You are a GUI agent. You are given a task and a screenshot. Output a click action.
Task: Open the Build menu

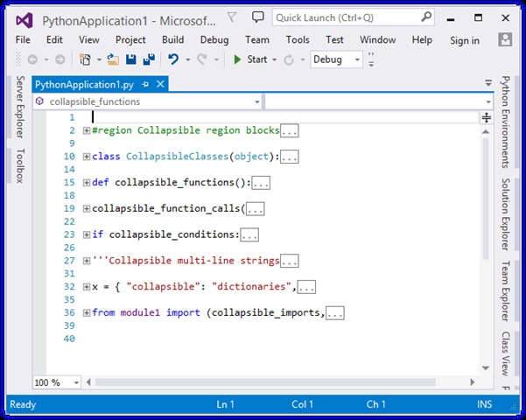click(172, 39)
